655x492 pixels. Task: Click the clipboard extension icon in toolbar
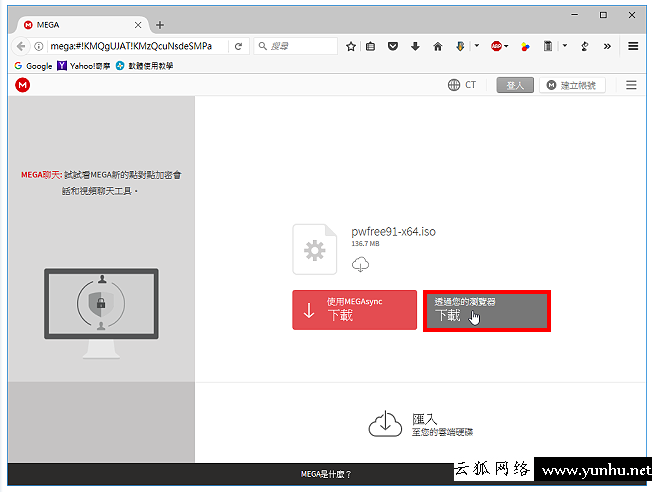pos(548,46)
